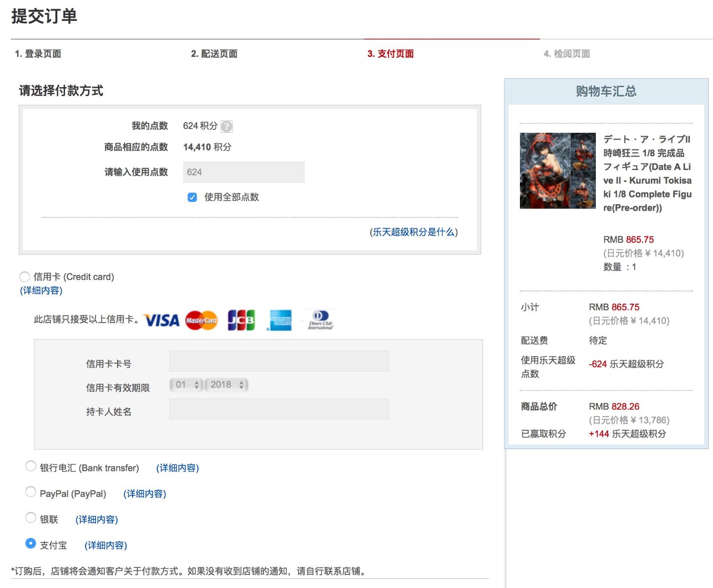This screenshot has height=588, width=713.
Task: Click the VISA card logo
Action: (162, 320)
